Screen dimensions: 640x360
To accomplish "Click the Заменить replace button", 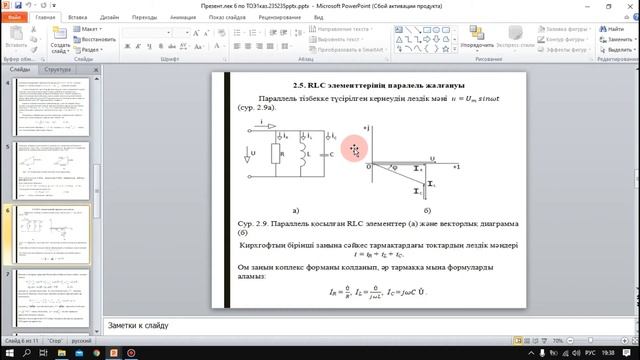I will [x=617, y=39].
